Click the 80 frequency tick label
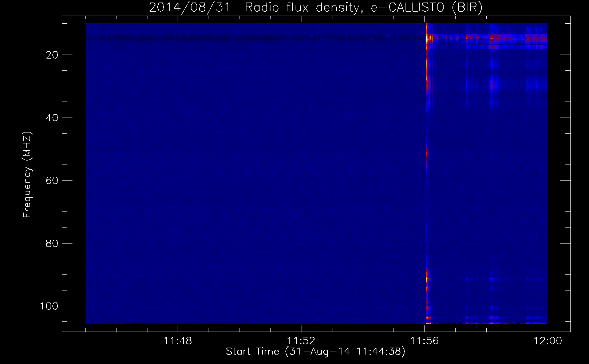The width and height of the screenshot is (589, 364). point(52,244)
